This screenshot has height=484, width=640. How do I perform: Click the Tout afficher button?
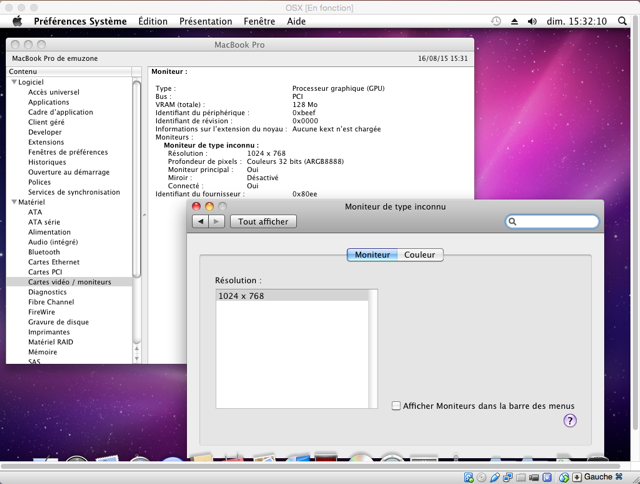(x=263, y=222)
